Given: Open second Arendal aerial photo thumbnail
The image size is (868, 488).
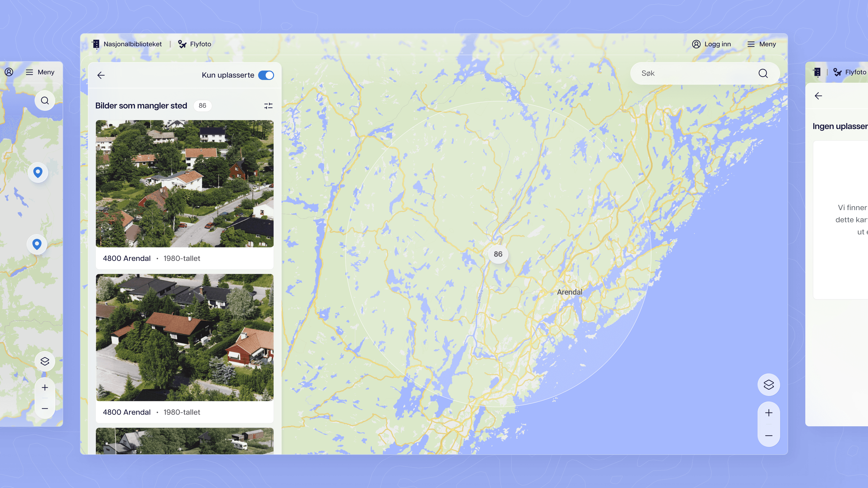Looking at the screenshot, I should (x=185, y=337).
